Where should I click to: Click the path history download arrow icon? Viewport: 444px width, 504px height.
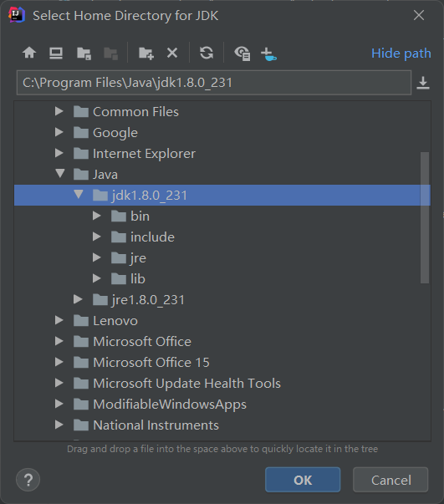[423, 83]
